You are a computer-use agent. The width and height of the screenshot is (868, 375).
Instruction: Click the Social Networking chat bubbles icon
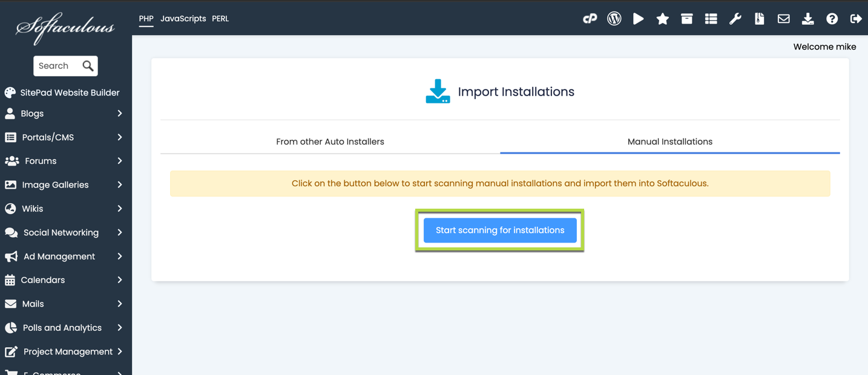(11, 232)
